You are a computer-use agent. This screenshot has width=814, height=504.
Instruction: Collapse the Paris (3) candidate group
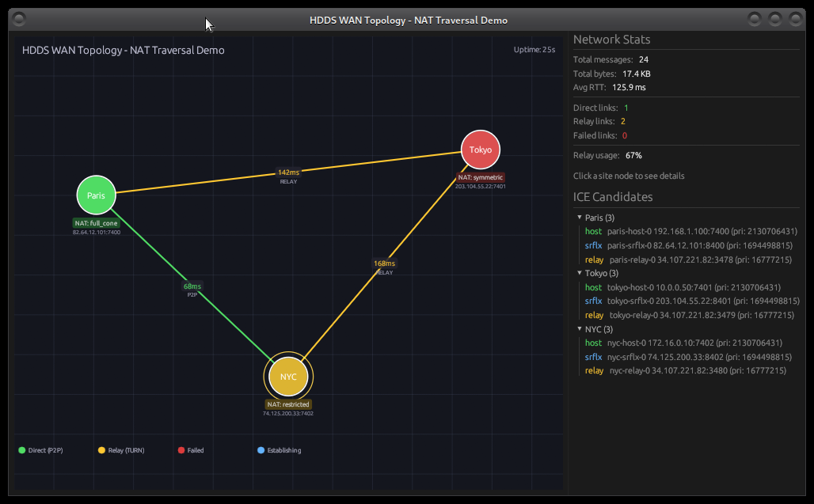579,218
